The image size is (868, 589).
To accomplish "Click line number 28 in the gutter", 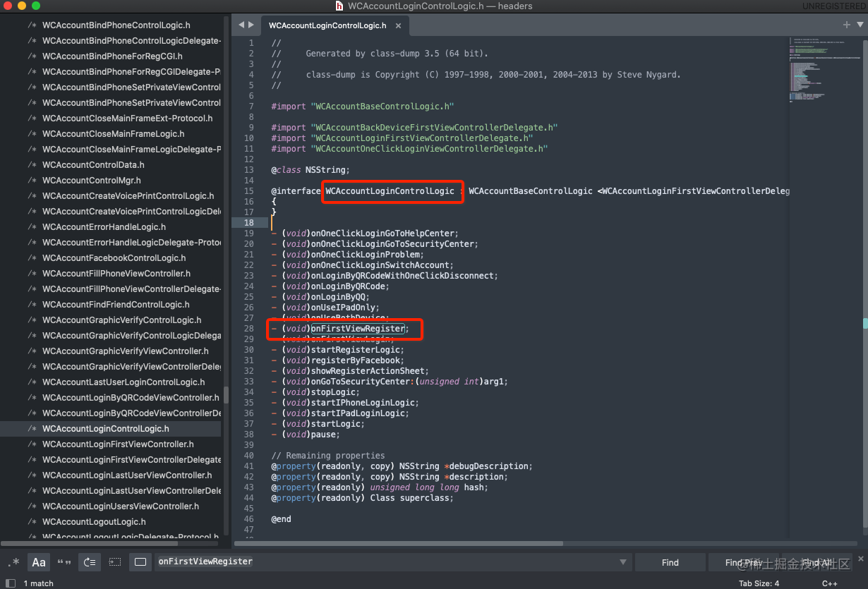I will click(x=248, y=329).
